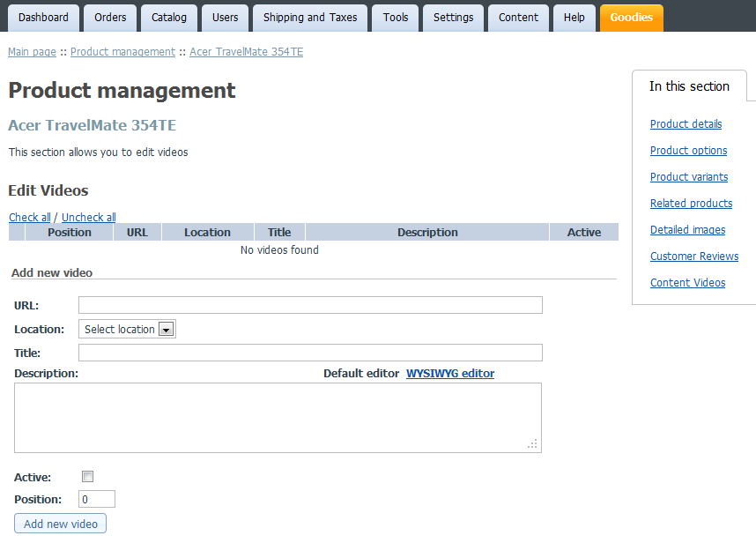This screenshot has height=543, width=756.
Task: Focus the URL input field
Action: (x=310, y=305)
